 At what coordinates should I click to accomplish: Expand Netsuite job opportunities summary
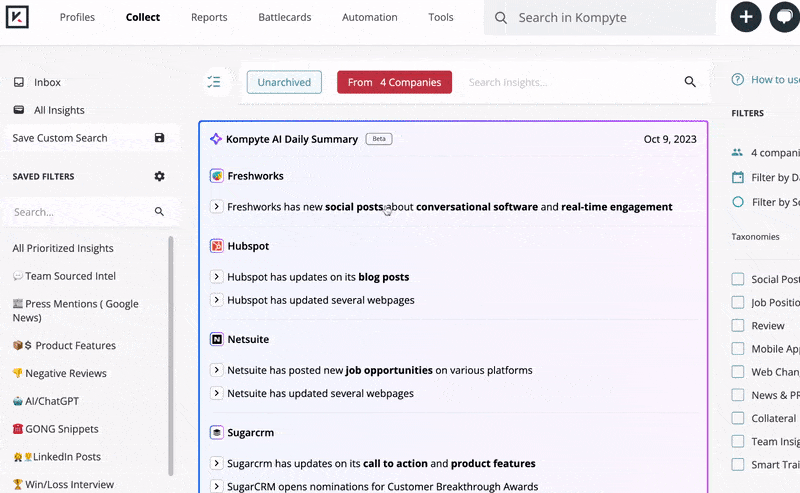(216, 370)
